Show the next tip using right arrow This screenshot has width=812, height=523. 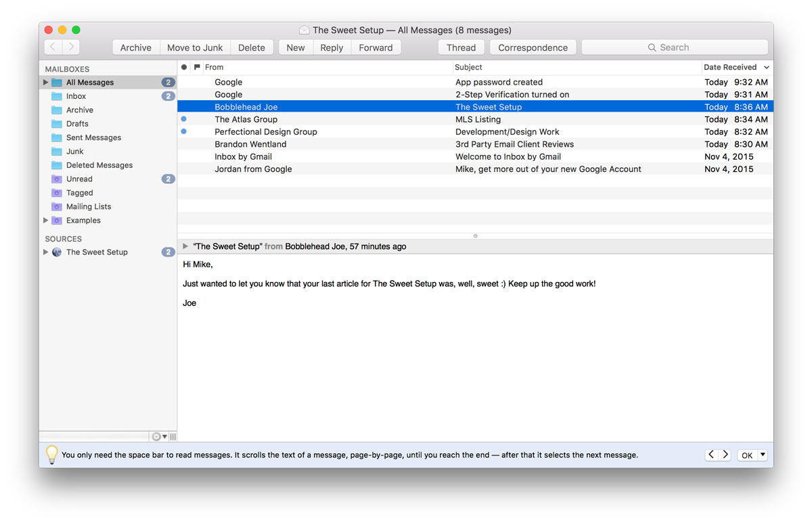[x=725, y=455]
